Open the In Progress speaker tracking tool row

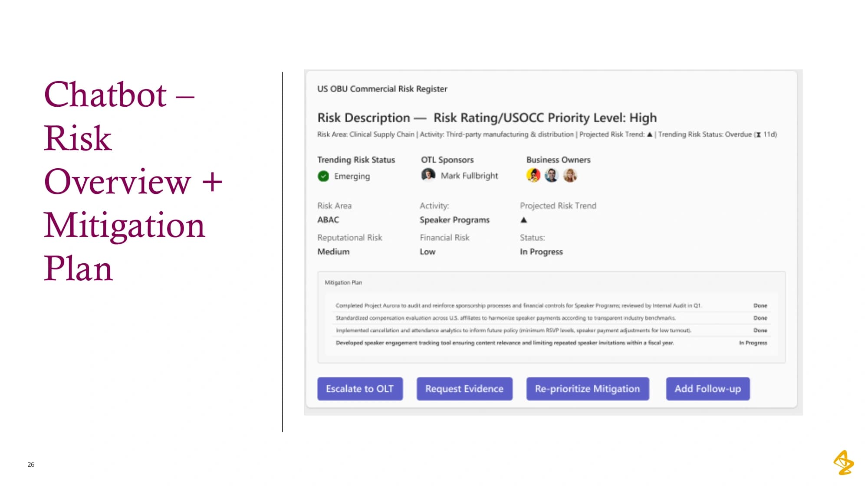551,343
